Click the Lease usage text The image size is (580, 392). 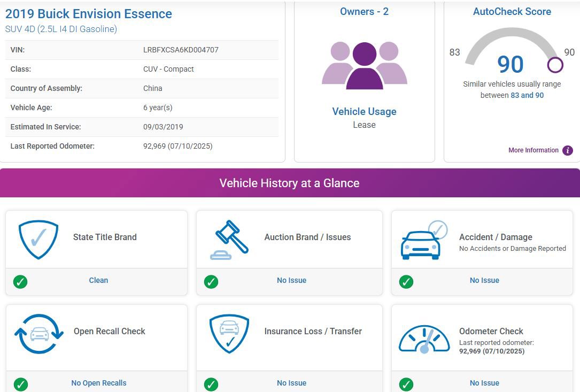(365, 125)
